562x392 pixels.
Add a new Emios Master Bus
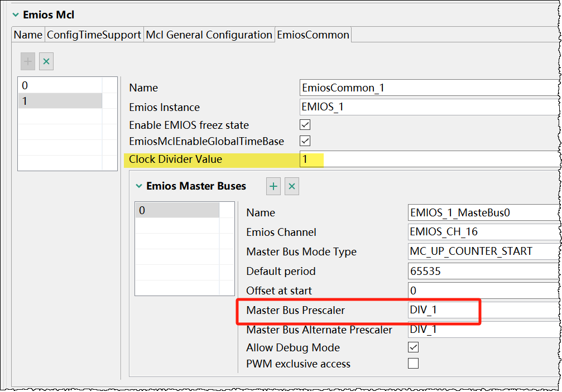click(273, 186)
